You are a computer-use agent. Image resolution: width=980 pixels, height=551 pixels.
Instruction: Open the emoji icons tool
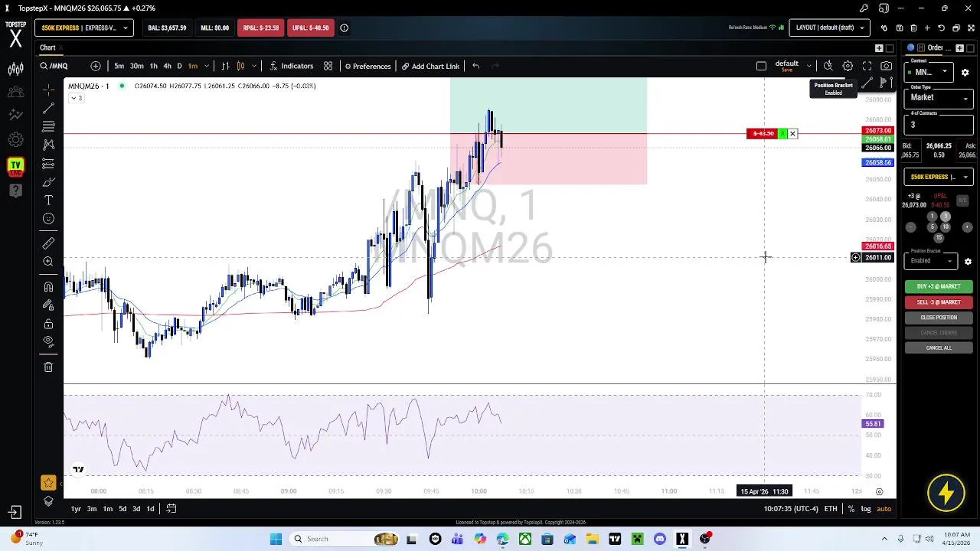[x=48, y=219]
